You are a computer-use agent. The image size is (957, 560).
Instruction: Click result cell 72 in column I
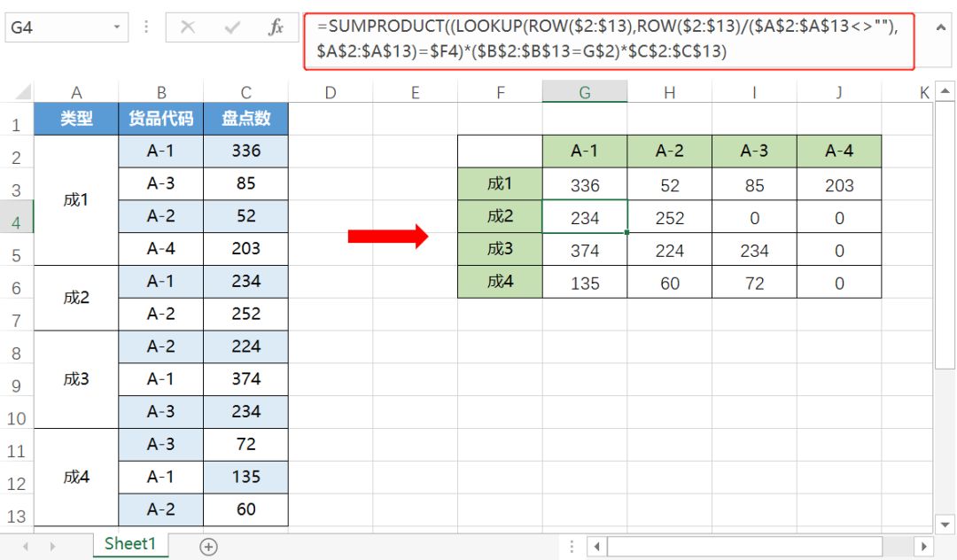click(x=754, y=282)
